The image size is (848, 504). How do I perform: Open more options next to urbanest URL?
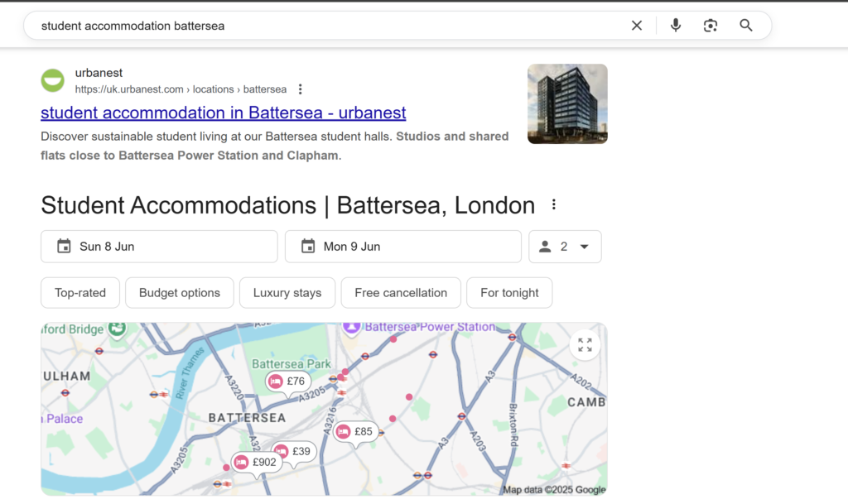point(300,89)
